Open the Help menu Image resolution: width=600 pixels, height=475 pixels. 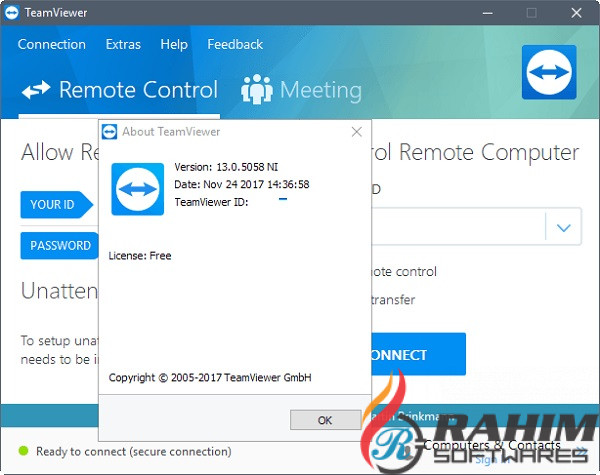click(174, 44)
